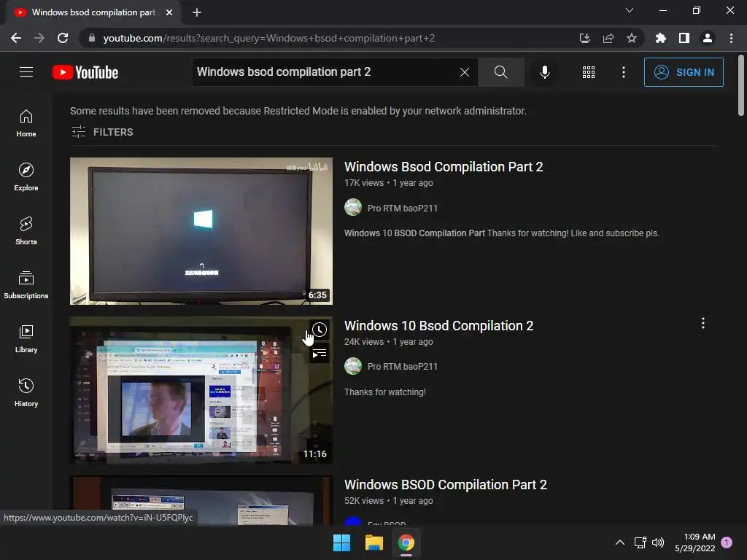Open title Windows Bsod Compilation Part 2

444,167
